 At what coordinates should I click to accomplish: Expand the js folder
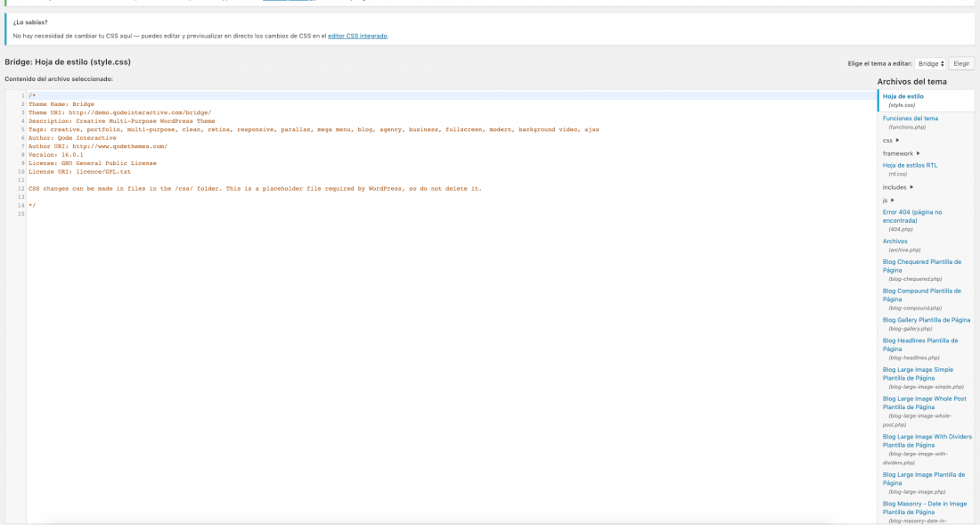pyautogui.click(x=888, y=201)
